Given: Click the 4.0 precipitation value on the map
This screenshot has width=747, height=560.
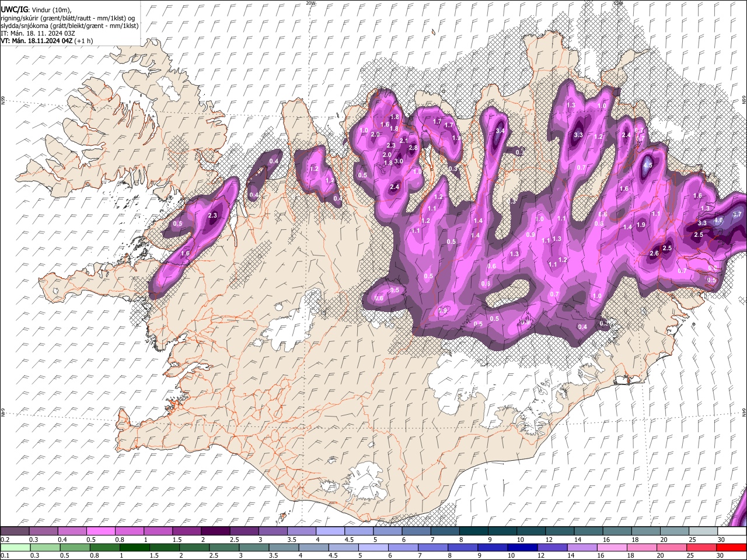Looking at the screenshot, I should pos(718,220).
